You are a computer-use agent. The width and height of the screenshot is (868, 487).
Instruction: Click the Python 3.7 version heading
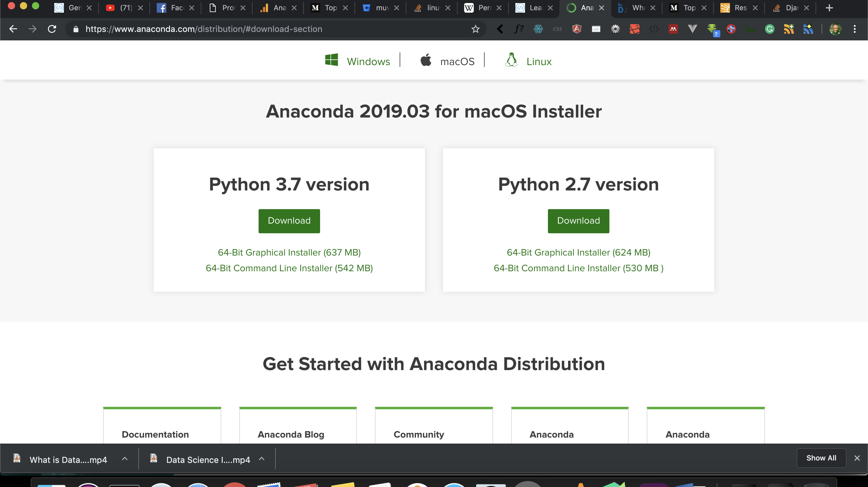click(289, 184)
